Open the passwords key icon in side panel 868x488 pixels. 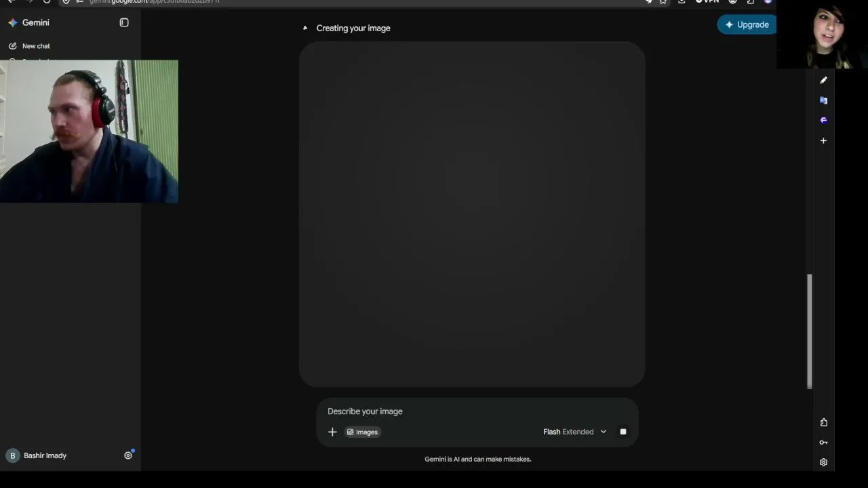pos(823,443)
